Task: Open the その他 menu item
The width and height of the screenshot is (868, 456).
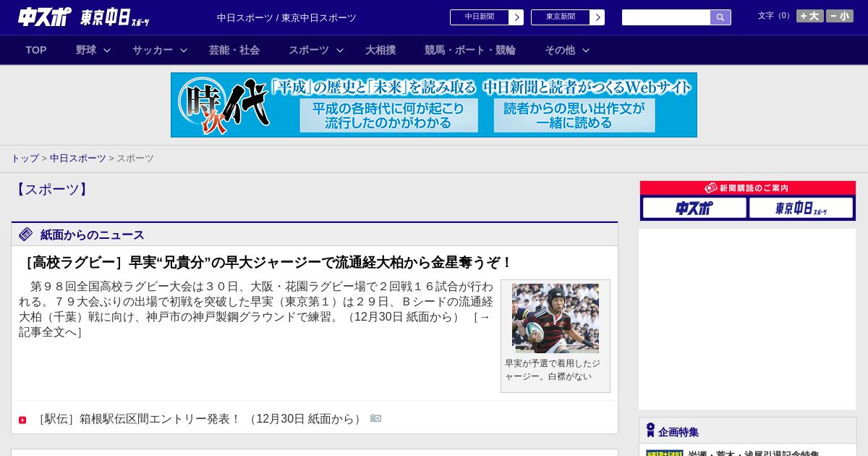Action: 560,50
